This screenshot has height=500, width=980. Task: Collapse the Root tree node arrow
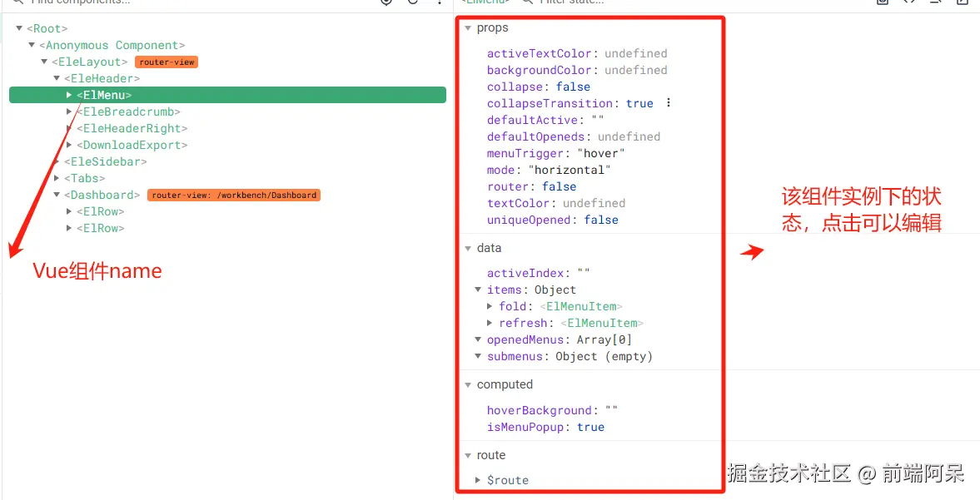tap(19, 28)
